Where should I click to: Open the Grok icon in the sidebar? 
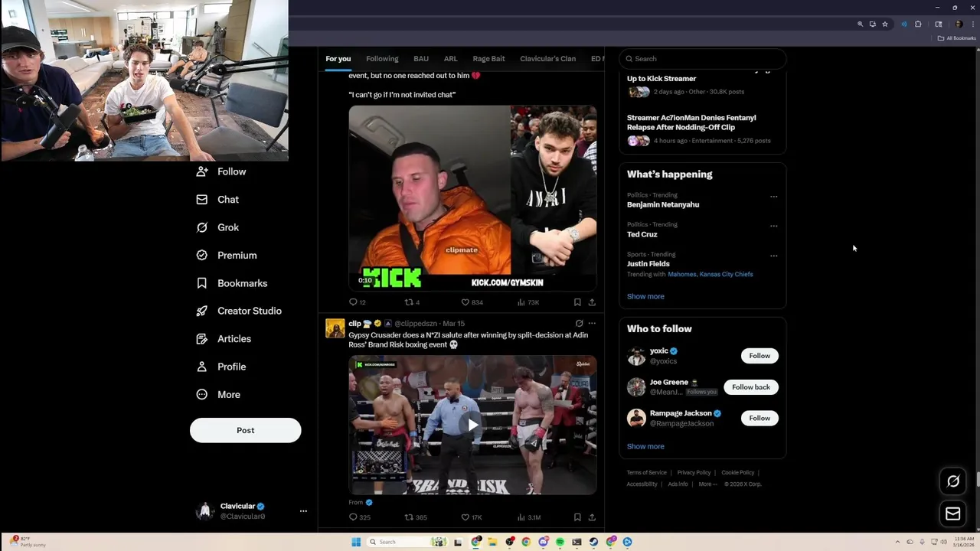point(202,227)
